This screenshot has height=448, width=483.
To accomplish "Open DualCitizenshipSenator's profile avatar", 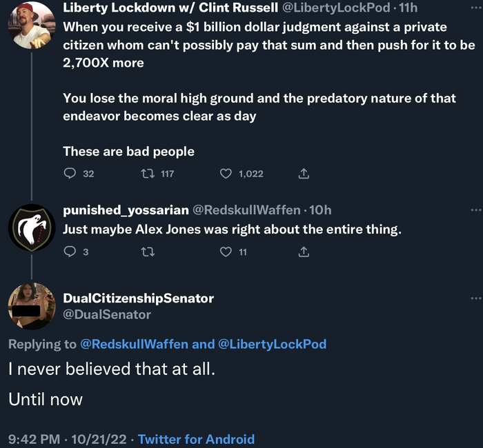I will pos(31,305).
